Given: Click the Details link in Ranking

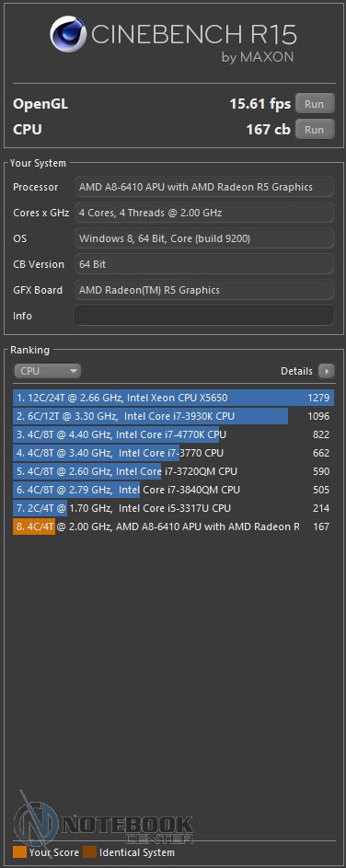Looking at the screenshot, I should click(296, 371).
